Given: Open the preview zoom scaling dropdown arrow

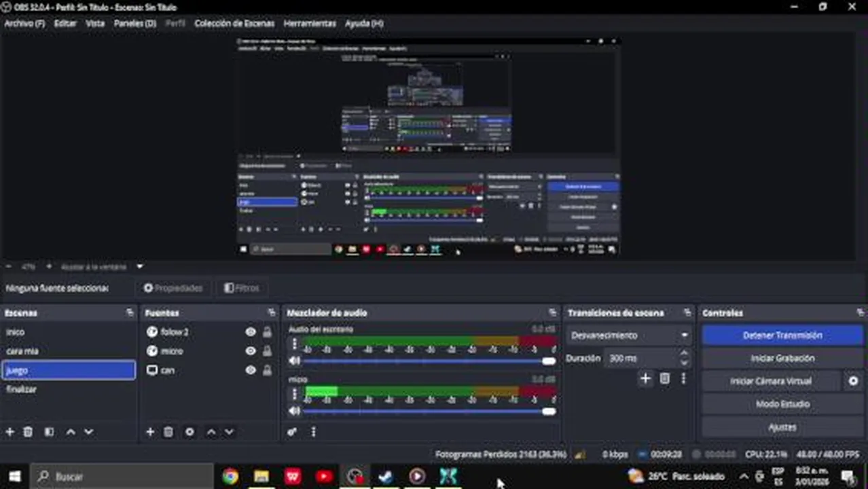Looking at the screenshot, I should (140, 267).
